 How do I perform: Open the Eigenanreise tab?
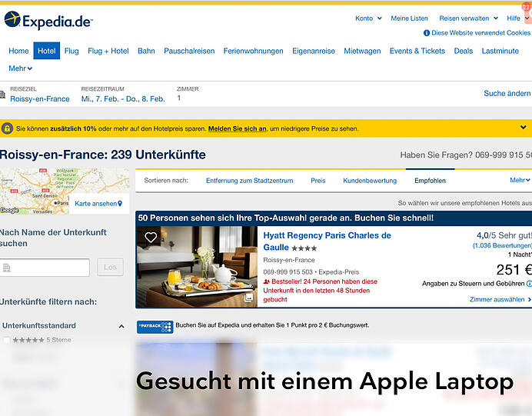pyautogui.click(x=314, y=51)
